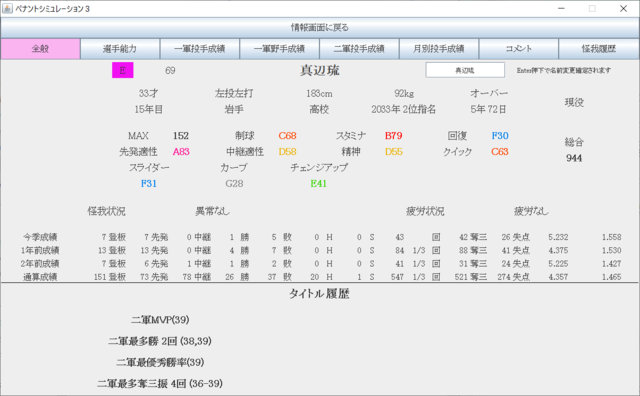Image resolution: width=640 pixels, height=396 pixels.
Task: Click the 1年前成績 row label
Action: (x=40, y=250)
